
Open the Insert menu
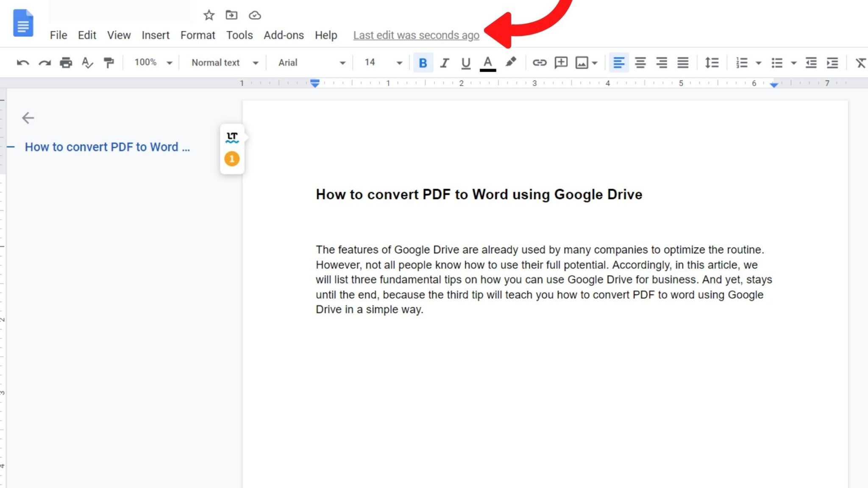click(155, 35)
